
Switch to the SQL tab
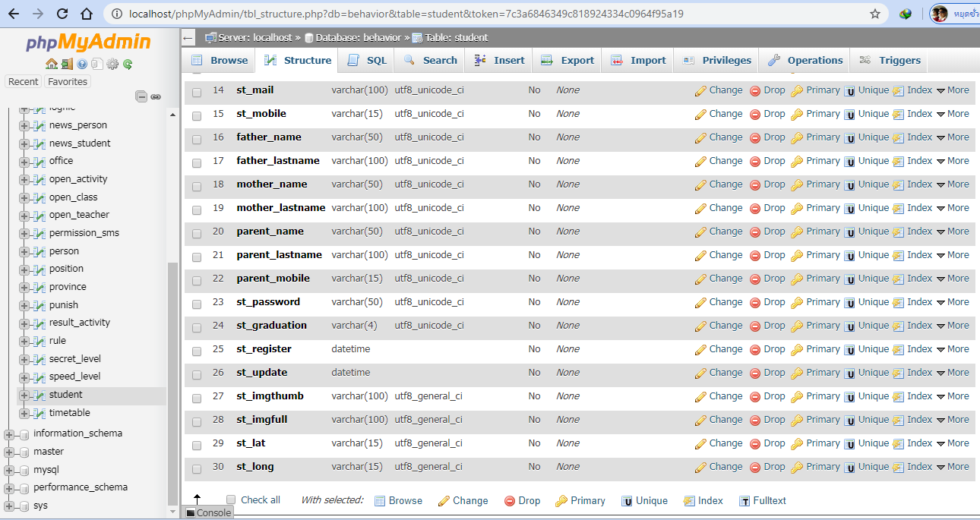click(x=366, y=60)
